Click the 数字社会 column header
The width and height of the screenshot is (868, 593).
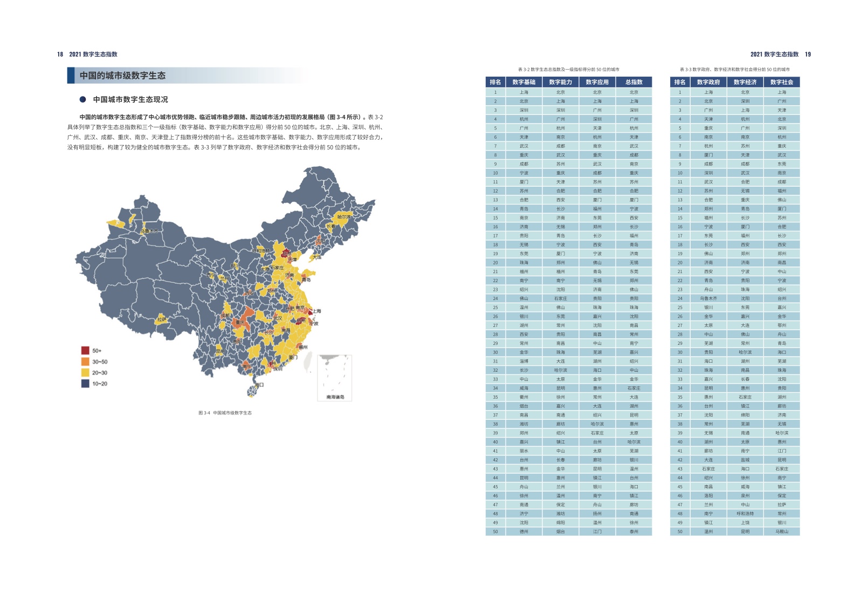click(x=781, y=82)
